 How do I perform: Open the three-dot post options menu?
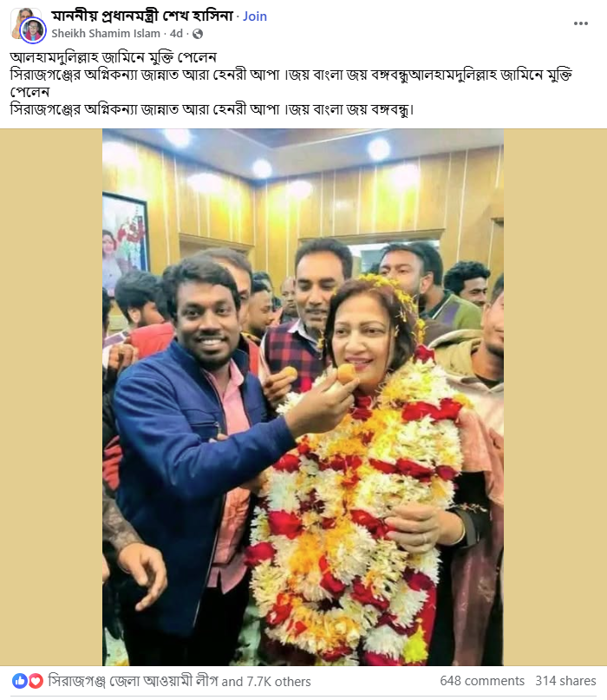[x=580, y=23]
